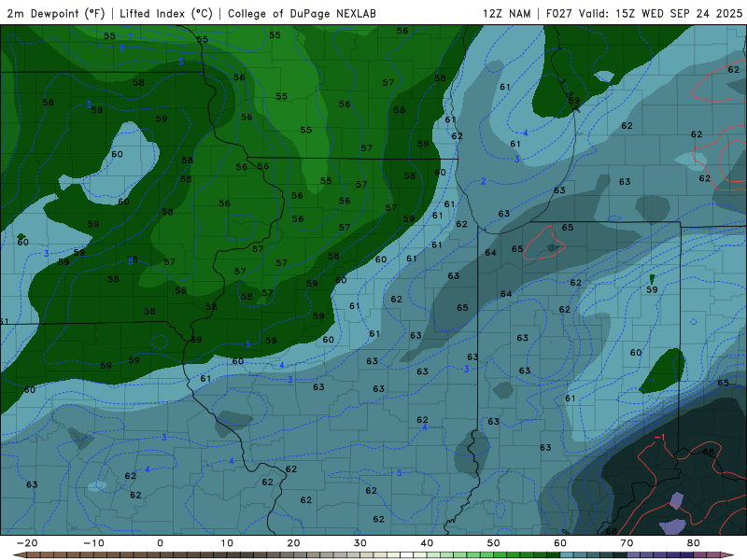The image size is (747, 560).
Task: Click the '2m Dewpoint (°F)' title text
Action: point(56,13)
